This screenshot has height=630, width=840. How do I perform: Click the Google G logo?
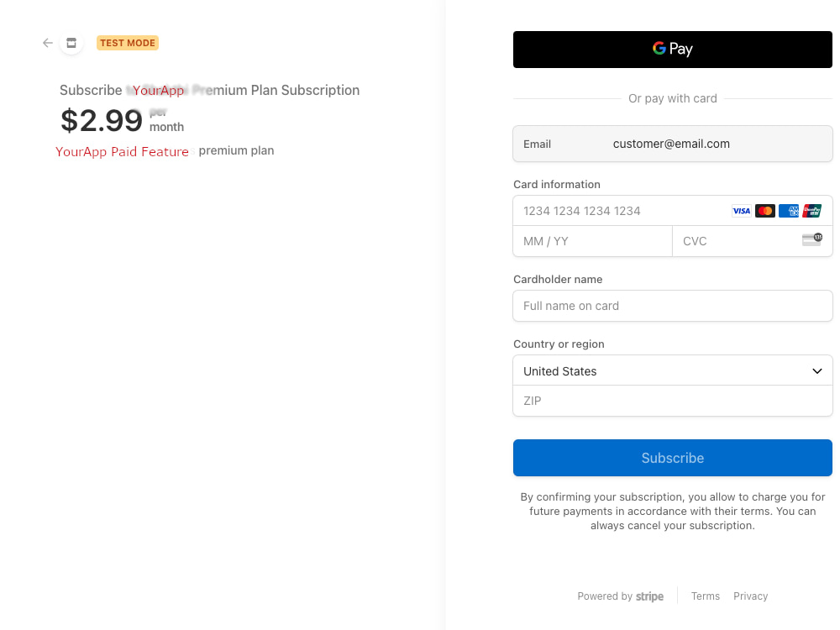click(x=659, y=49)
